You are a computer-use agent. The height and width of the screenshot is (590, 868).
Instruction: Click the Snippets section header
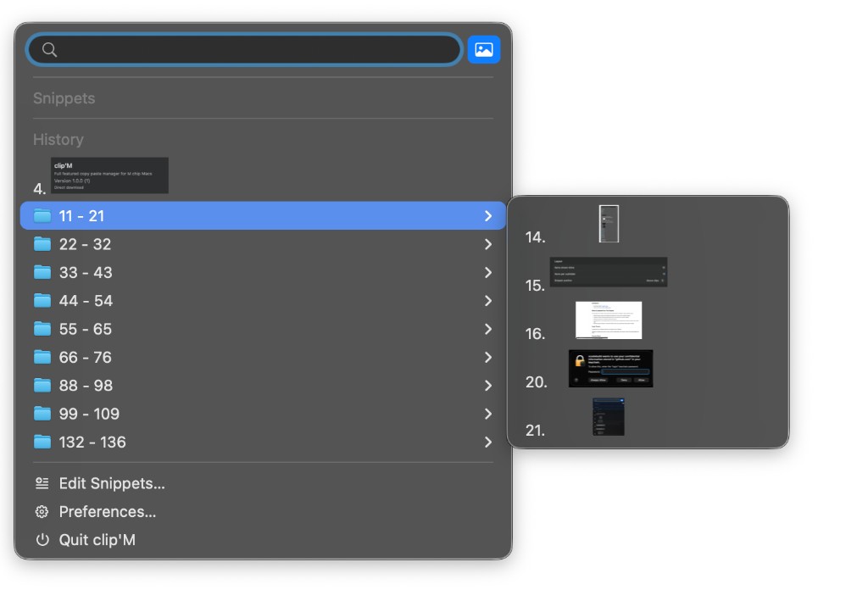click(x=64, y=98)
